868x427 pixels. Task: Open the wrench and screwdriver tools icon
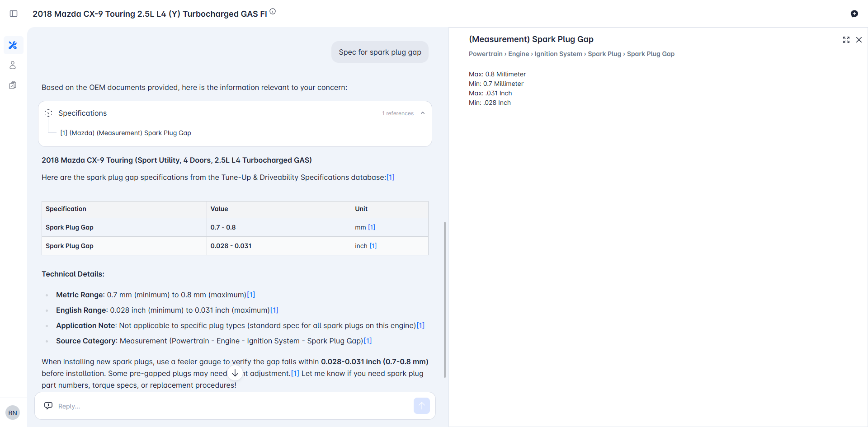13,45
